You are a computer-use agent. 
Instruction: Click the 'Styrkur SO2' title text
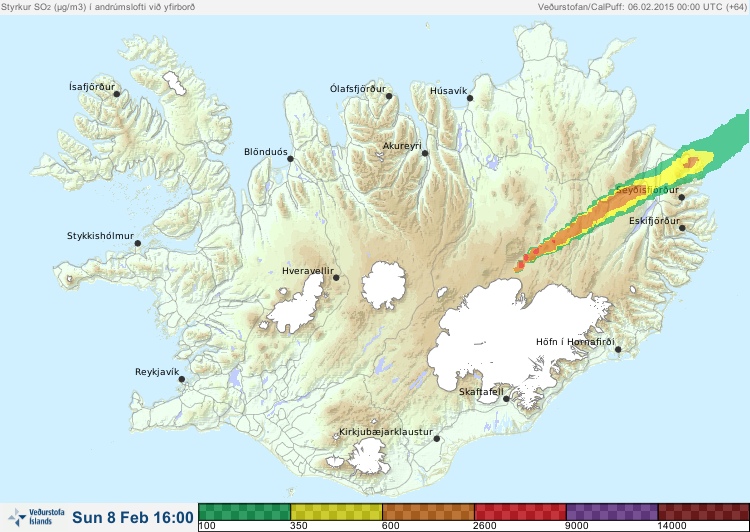pos(98,7)
